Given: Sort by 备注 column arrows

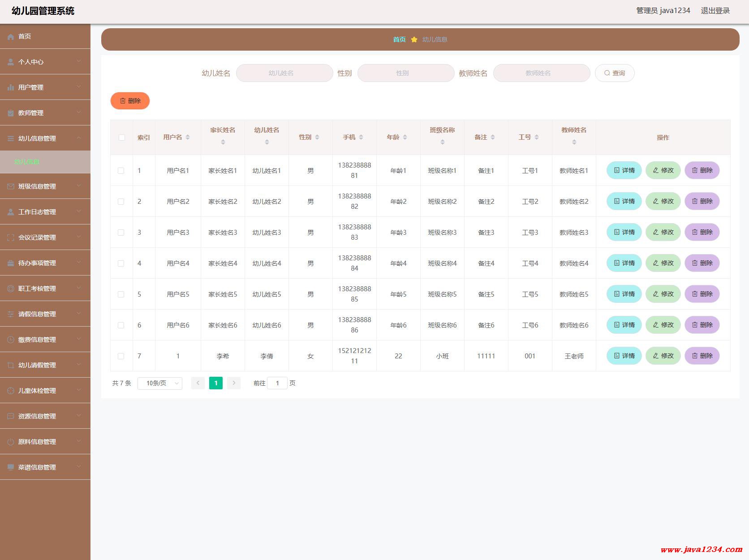Looking at the screenshot, I should pos(493,138).
